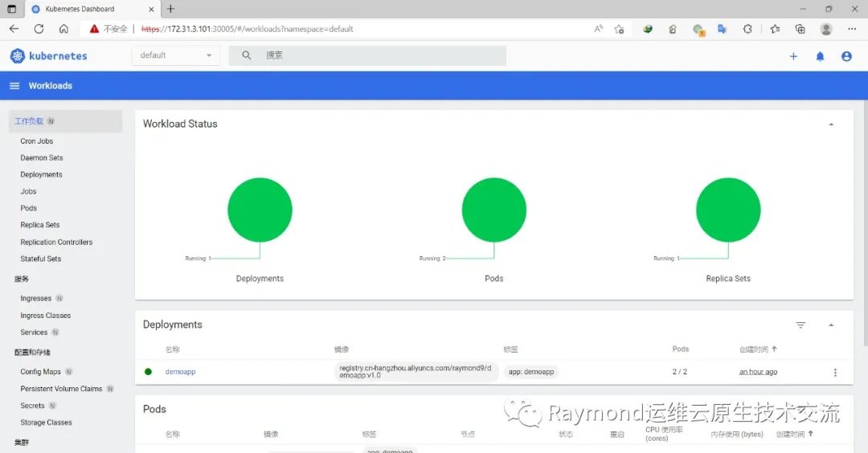Click the search magnifier icon

[247, 55]
